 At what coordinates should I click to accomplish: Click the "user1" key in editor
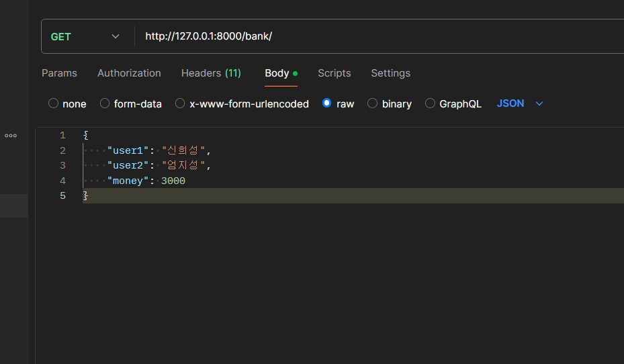pos(128,150)
